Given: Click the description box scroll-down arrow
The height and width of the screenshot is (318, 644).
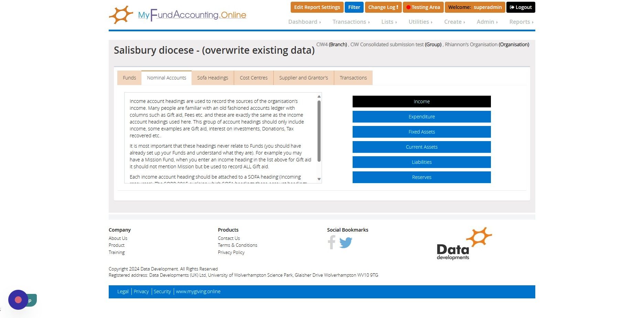Looking at the screenshot, I should click(x=319, y=179).
